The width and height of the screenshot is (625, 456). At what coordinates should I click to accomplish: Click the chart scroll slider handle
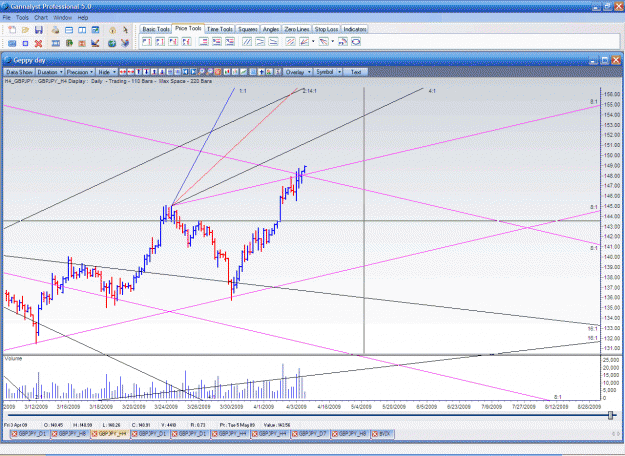[x=610, y=415]
